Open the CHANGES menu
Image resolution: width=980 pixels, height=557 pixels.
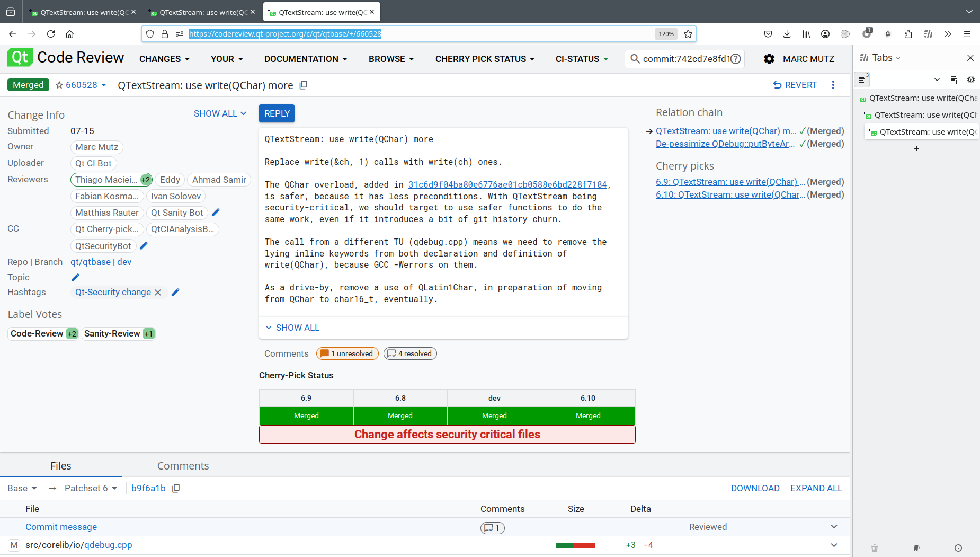pyautogui.click(x=164, y=59)
